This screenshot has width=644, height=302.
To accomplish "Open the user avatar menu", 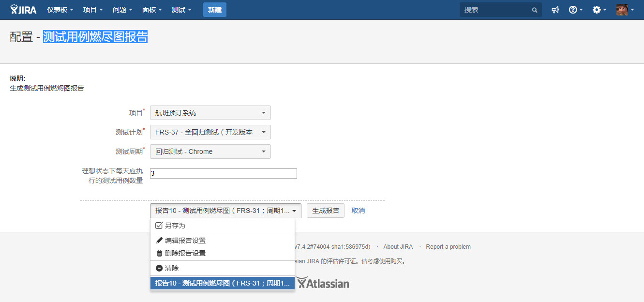I will (x=625, y=10).
